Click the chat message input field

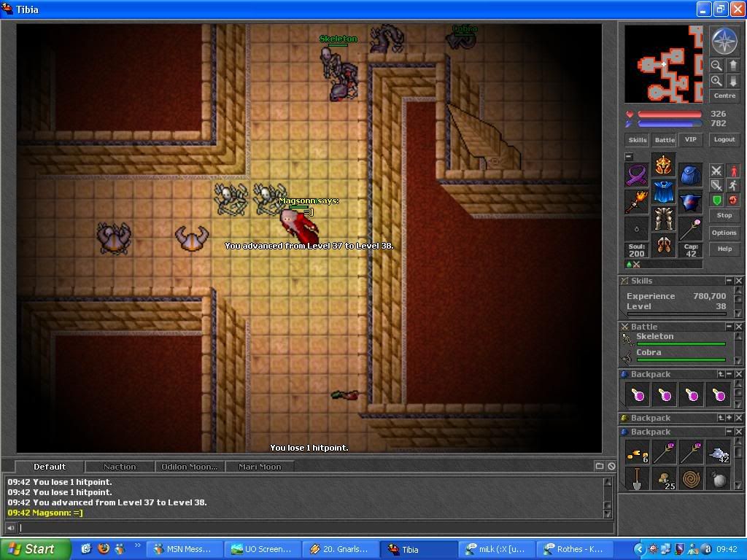(315, 528)
